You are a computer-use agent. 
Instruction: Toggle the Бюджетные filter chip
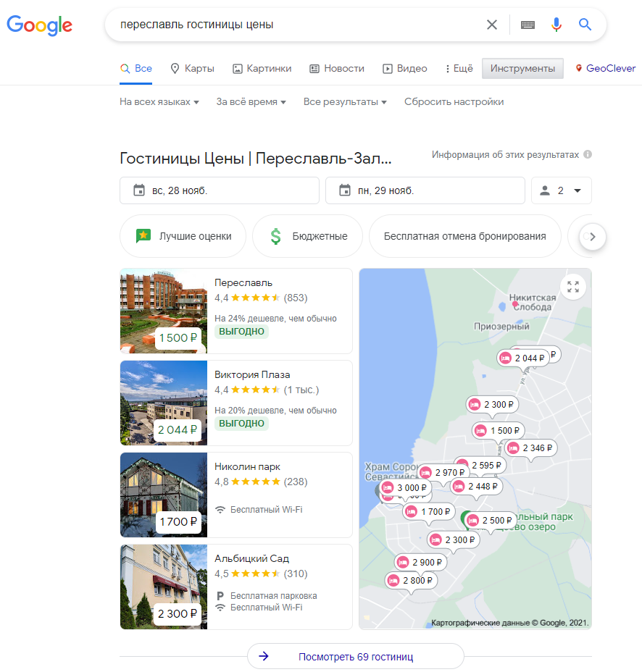click(x=307, y=236)
